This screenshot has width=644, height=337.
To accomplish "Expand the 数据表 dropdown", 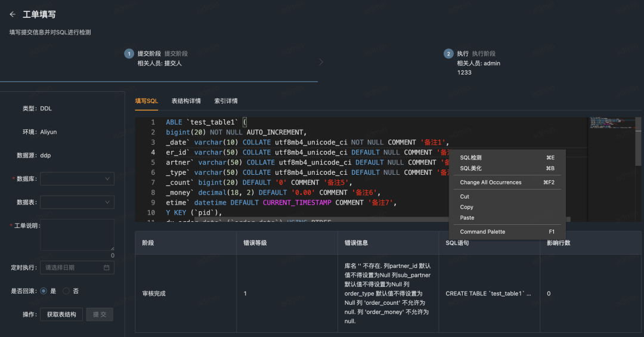I will (x=77, y=202).
